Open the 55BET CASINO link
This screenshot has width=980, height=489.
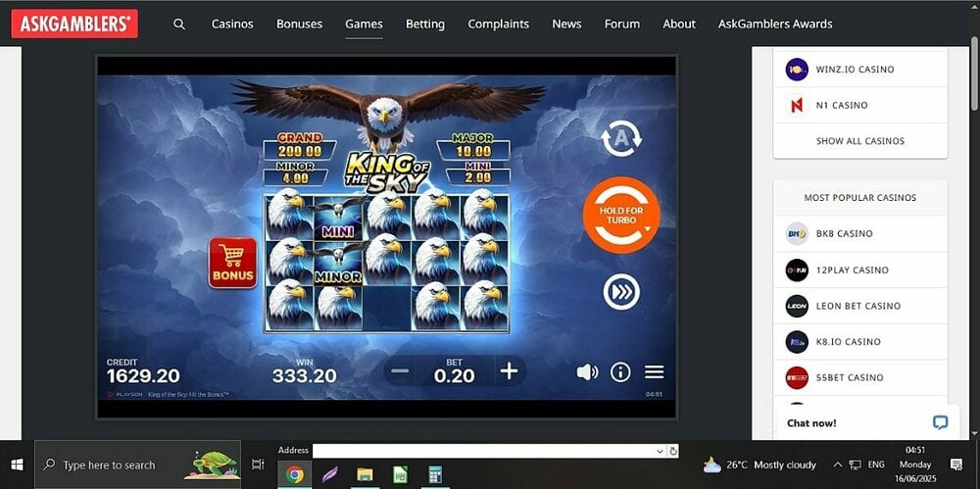tap(850, 377)
